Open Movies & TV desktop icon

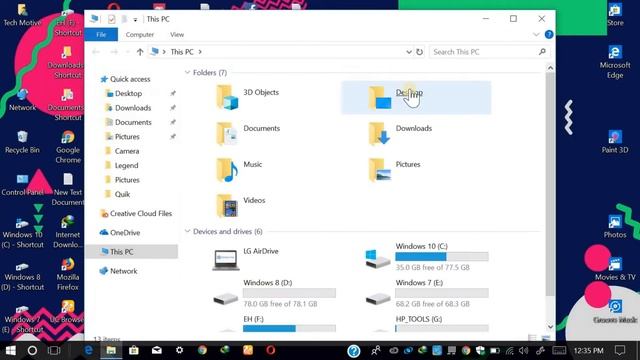pyautogui.click(x=615, y=269)
